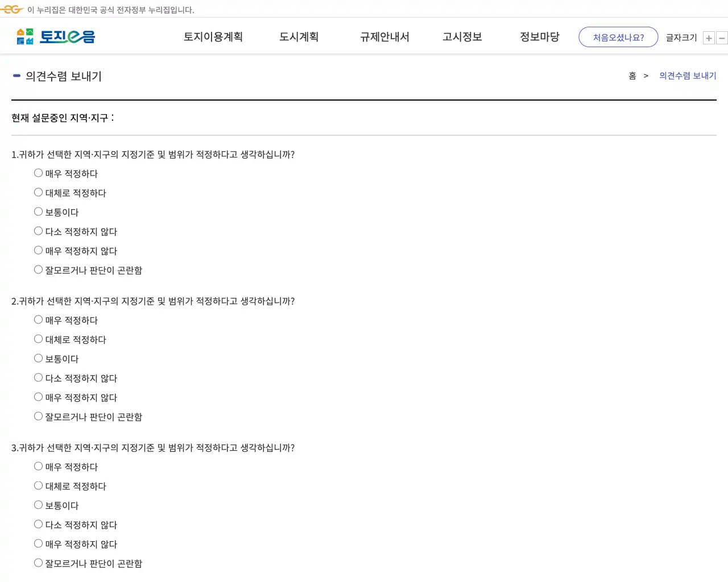Click the plus icon to enlarge font size
Image resolution: width=728 pixels, height=582 pixels.
pos(709,38)
